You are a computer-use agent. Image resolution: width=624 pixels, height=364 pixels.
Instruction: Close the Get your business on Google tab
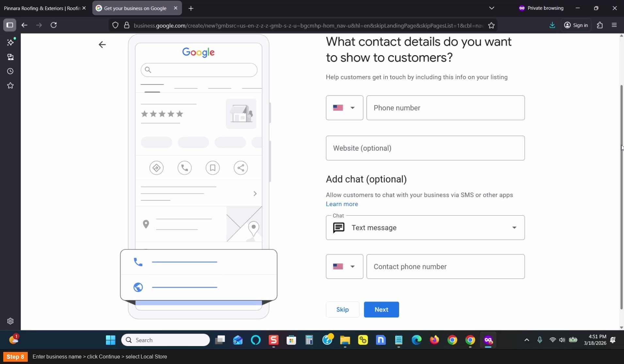176,8
